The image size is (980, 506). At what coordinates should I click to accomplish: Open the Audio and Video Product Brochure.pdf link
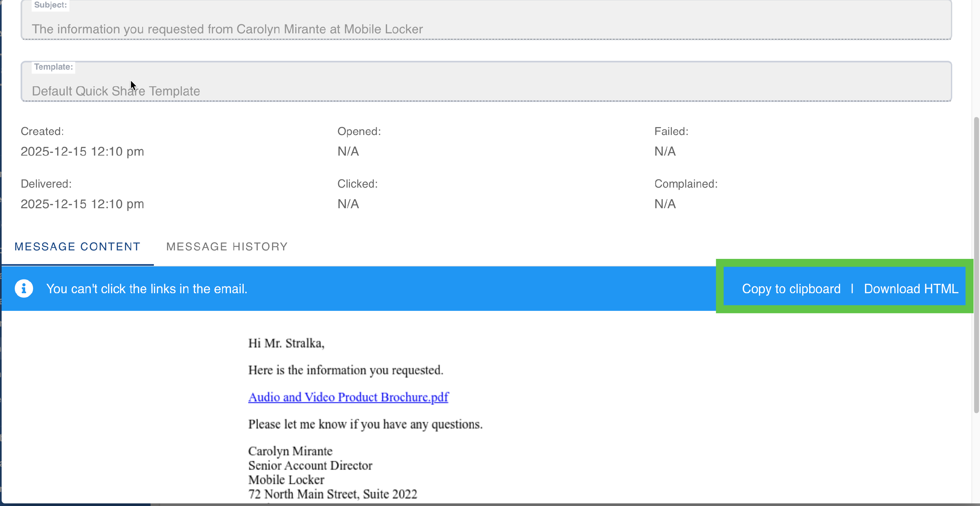[348, 397]
